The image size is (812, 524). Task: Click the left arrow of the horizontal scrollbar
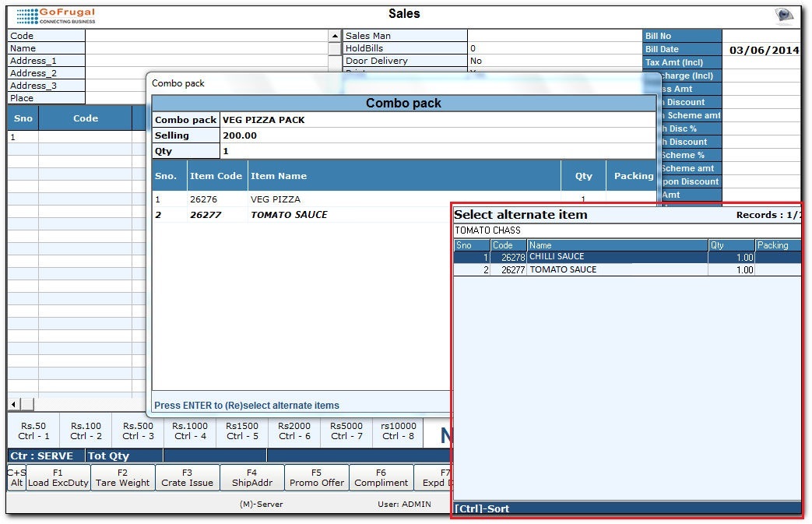pyautogui.click(x=13, y=404)
